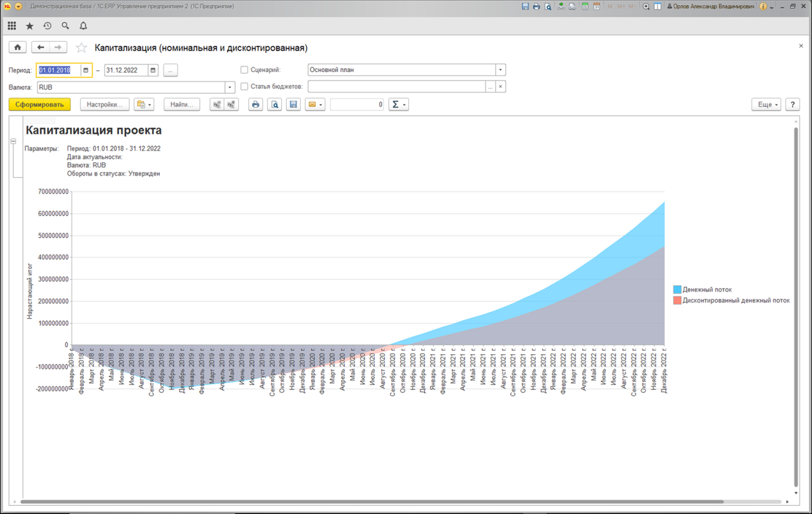Click Найти... button
Viewport: 812px width, 514px height.
(182, 105)
